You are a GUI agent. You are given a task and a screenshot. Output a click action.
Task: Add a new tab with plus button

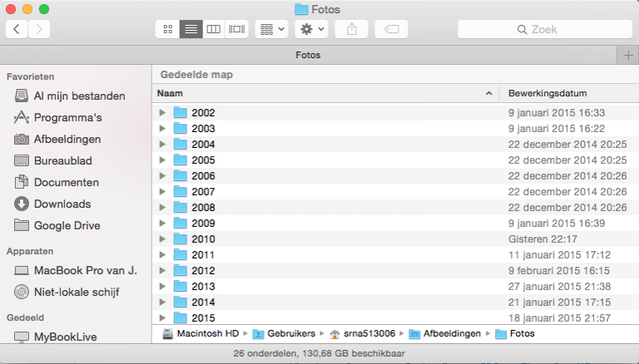[x=628, y=55]
